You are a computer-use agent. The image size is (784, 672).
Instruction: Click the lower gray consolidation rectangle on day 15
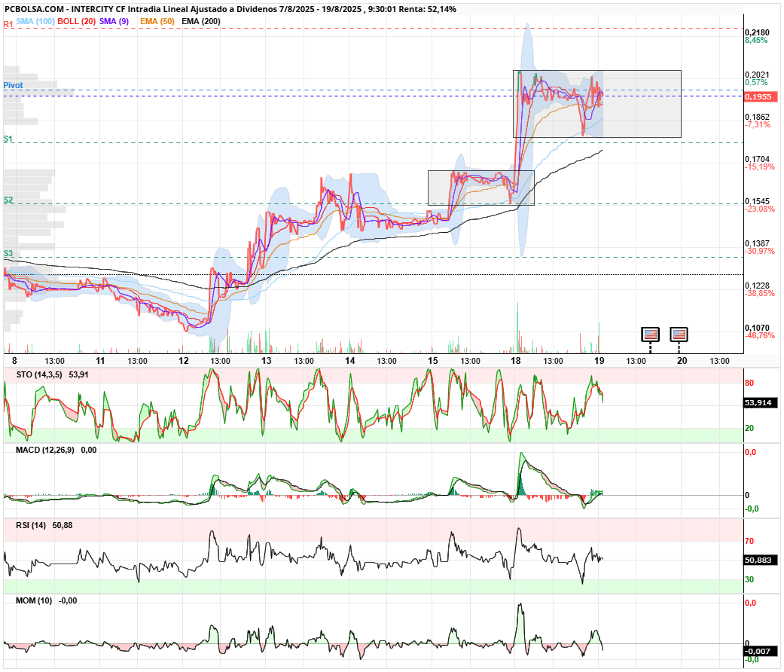[x=481, y=188]
